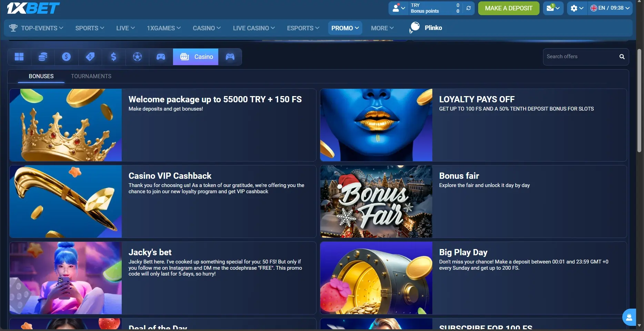Expand the MORE navigation menu

[382, 28]
